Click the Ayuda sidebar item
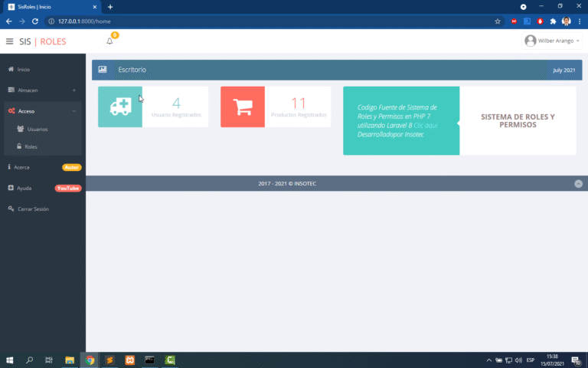The height and width of the screenshot is (368, 588). point(24,188)
